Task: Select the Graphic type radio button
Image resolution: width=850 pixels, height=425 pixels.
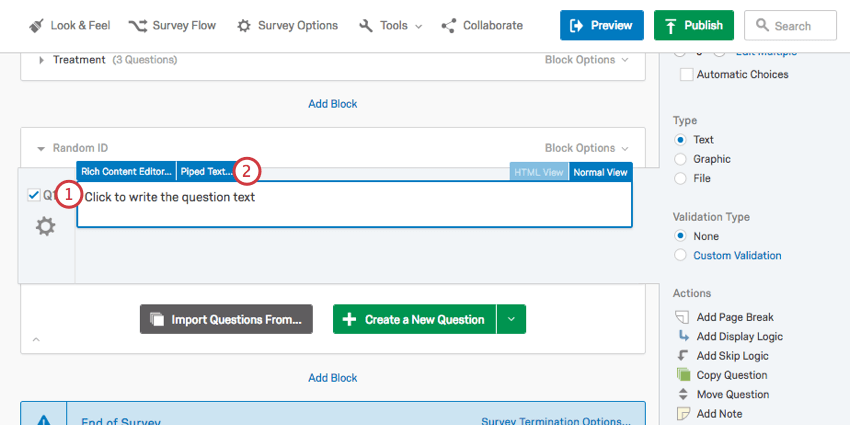Action: point(681,159)
